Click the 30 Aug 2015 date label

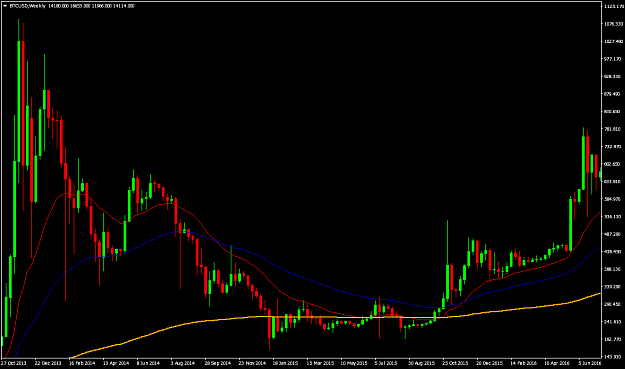click(421, 363)
